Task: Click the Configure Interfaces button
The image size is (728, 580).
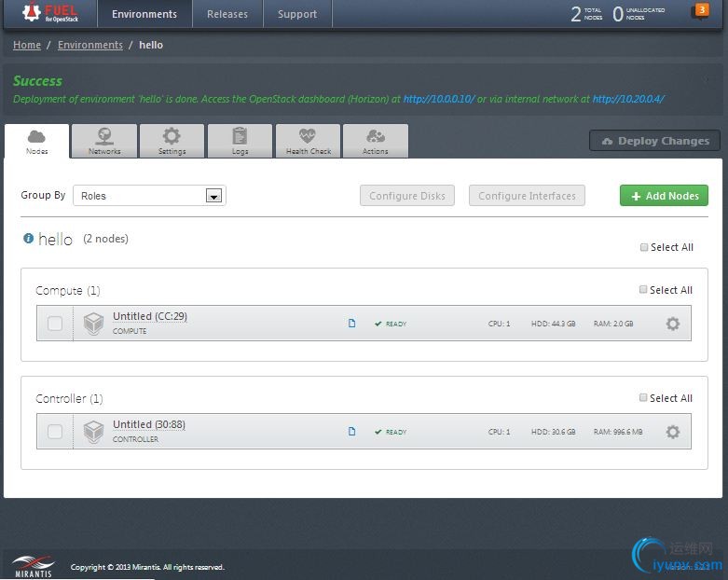Action: click(x=527, y=196)
